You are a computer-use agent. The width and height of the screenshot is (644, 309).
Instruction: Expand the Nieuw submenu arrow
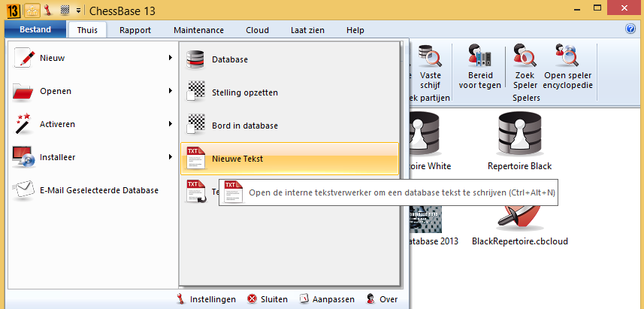(170, 58)
